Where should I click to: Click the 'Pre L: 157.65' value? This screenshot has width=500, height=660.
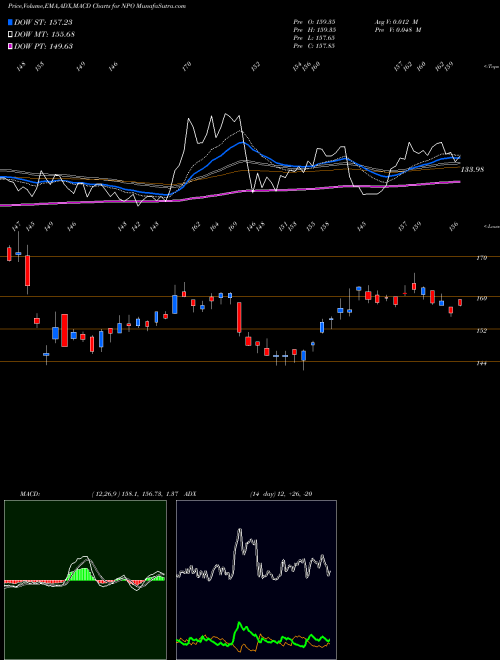[x=314, y=38]
